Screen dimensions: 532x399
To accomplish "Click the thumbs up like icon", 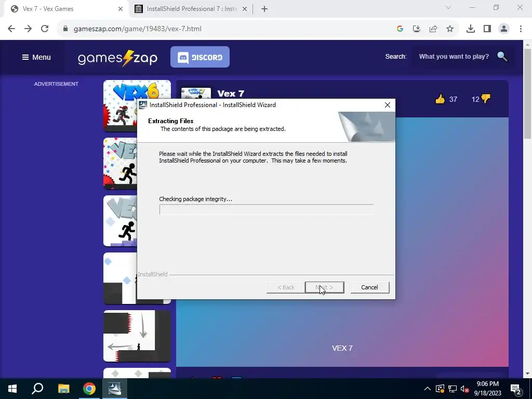I will coord(440,99).
